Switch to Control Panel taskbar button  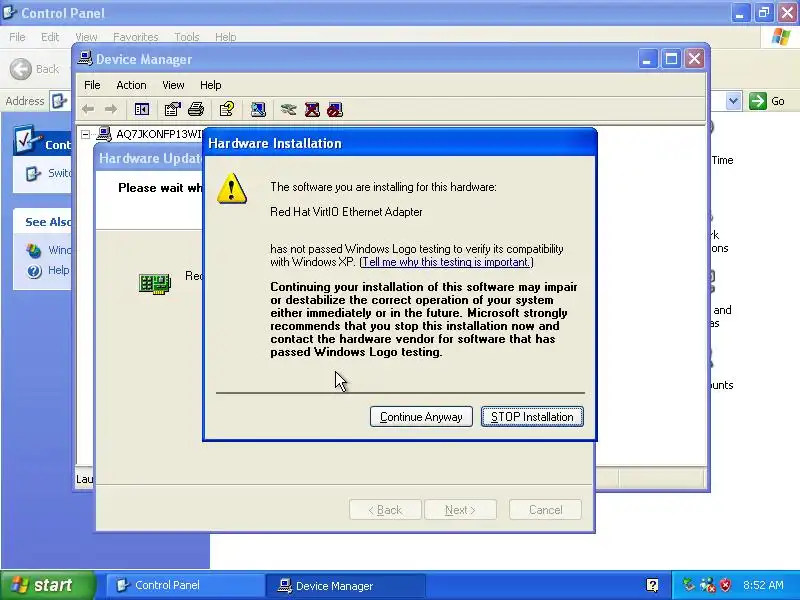(x=185, y=585)
